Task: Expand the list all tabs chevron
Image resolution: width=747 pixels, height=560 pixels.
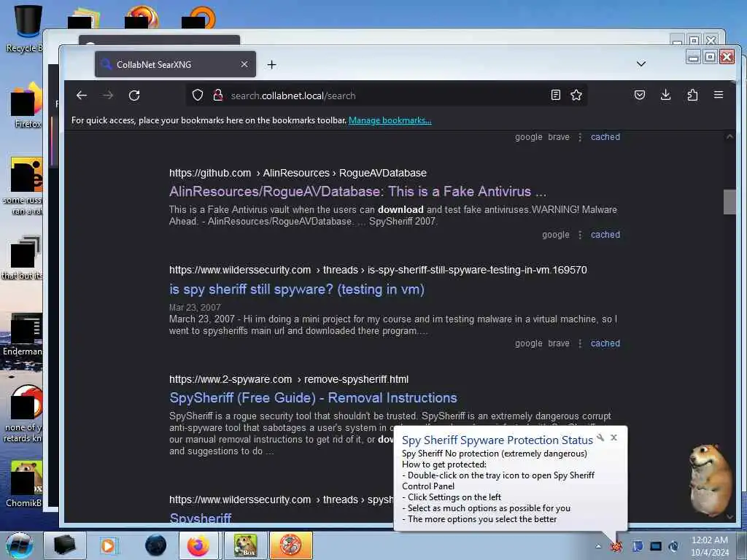Action: click(x=641, y=64)
